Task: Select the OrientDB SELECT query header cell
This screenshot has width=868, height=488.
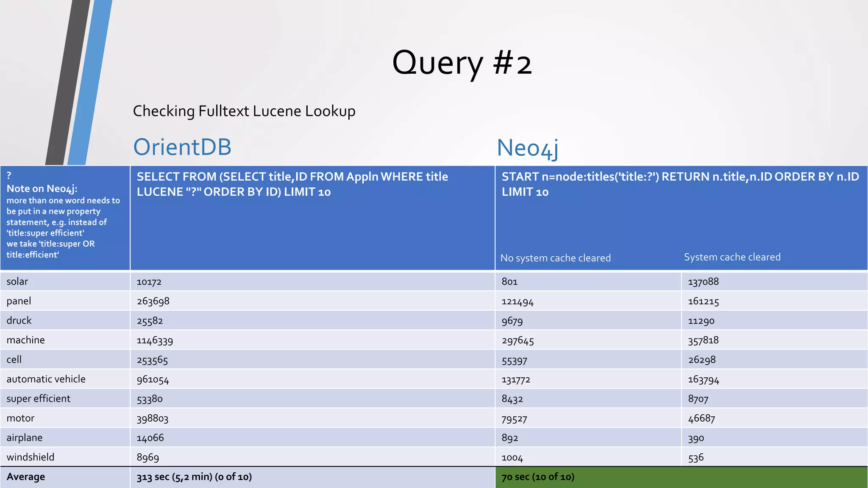Action: coord(312,218)
